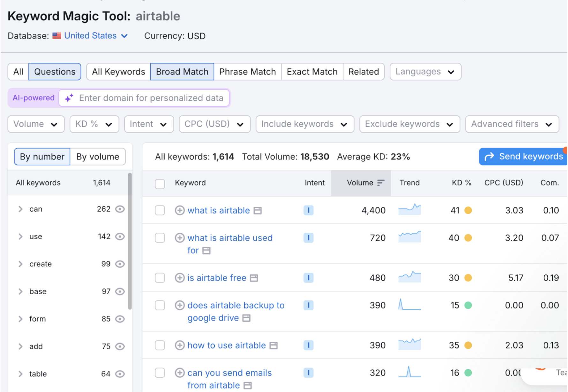Open the KD % filter dropdown
Image resolution: width=568 pixels, height=392 pixels.
click(x=94, y=124)
